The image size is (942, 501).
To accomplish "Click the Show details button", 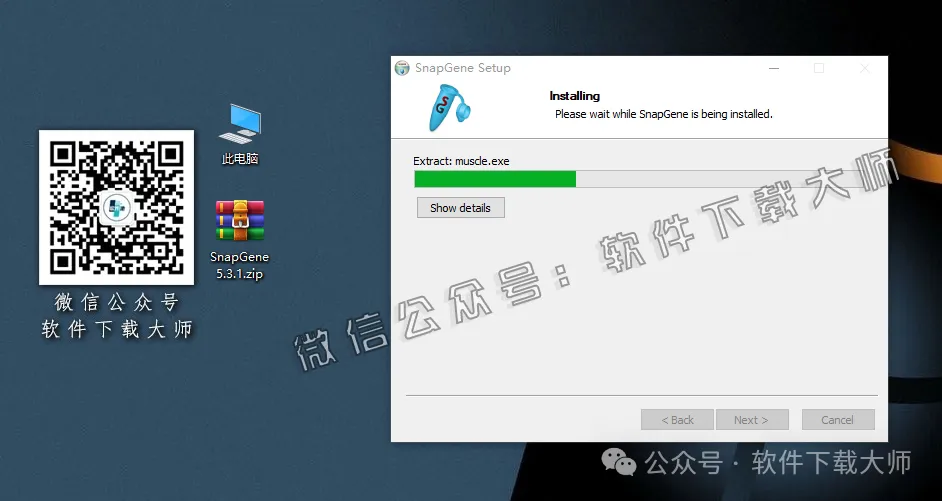I will (461, 208).
